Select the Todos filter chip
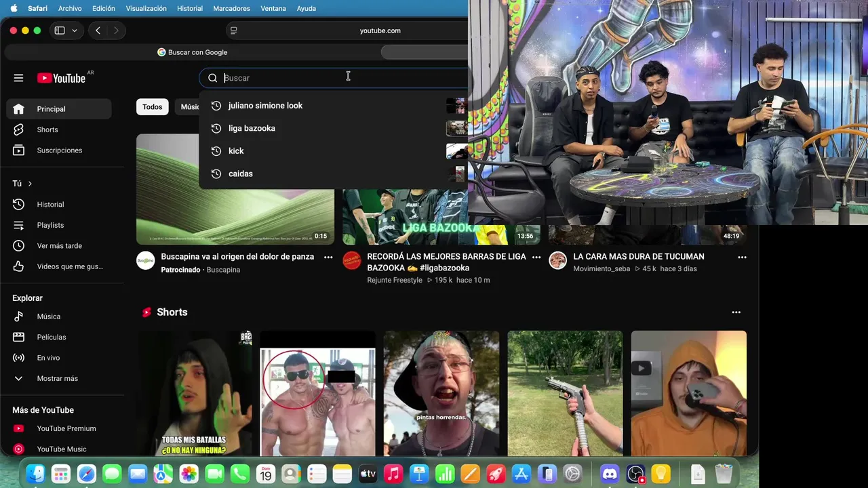The image size is (868, 488). click(153, 107)
